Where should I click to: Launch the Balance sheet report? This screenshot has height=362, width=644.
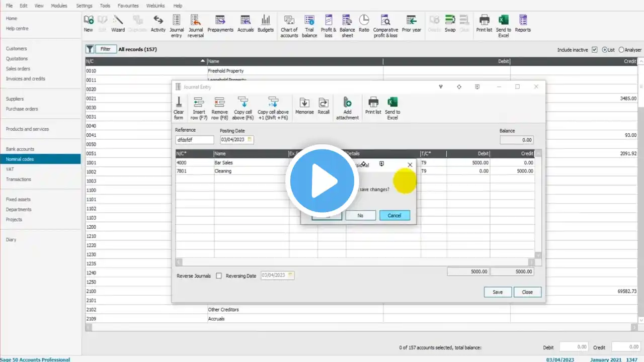tap(347, 26)
